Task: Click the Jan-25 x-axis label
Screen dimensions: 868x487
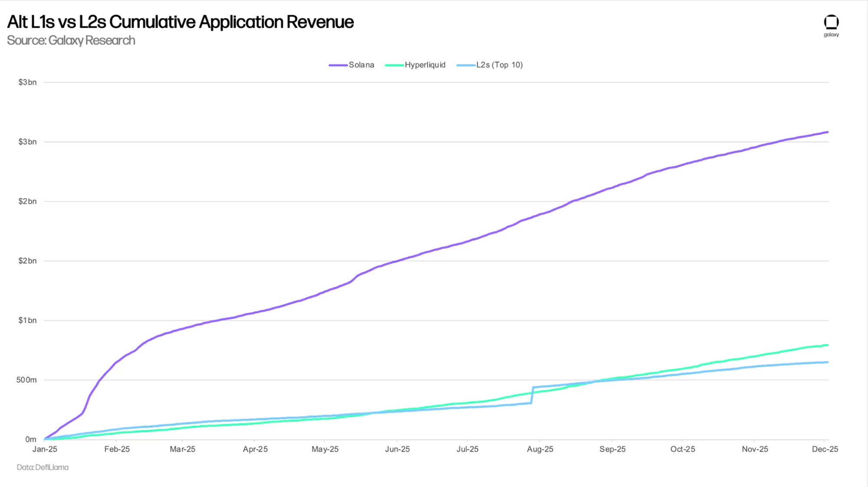Action: [x=45, y=449]
